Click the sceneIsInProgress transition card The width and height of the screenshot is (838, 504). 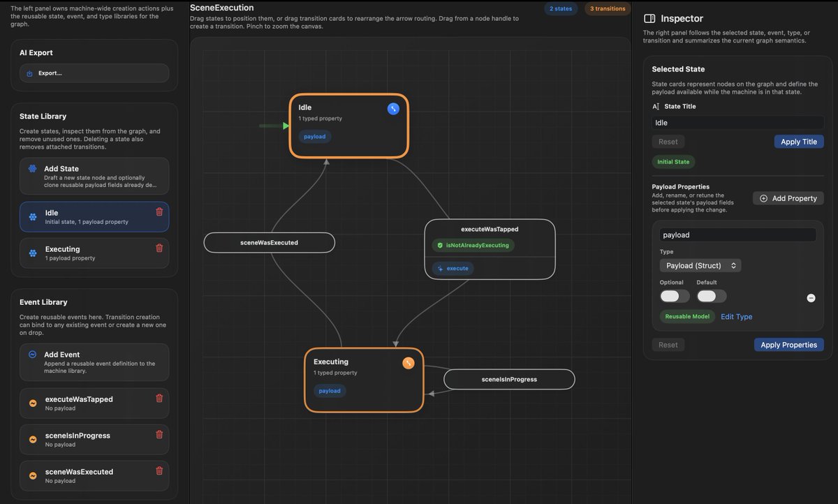[x=509, y=379]
